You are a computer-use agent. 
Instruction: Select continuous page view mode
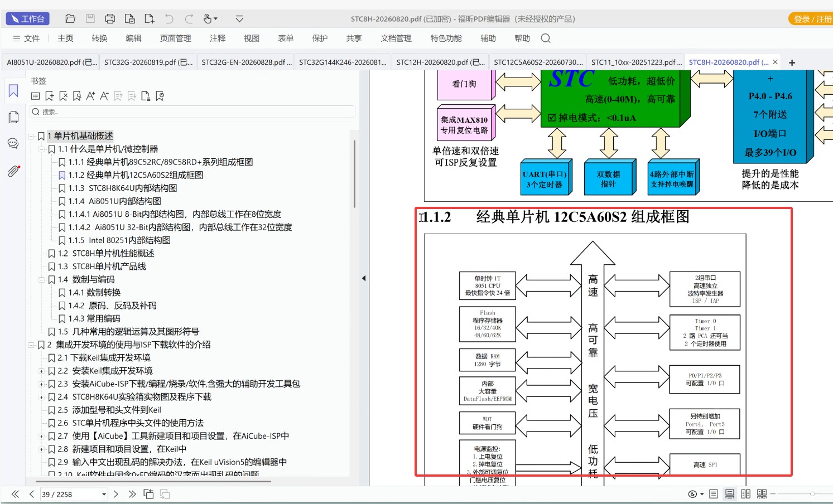729,494
